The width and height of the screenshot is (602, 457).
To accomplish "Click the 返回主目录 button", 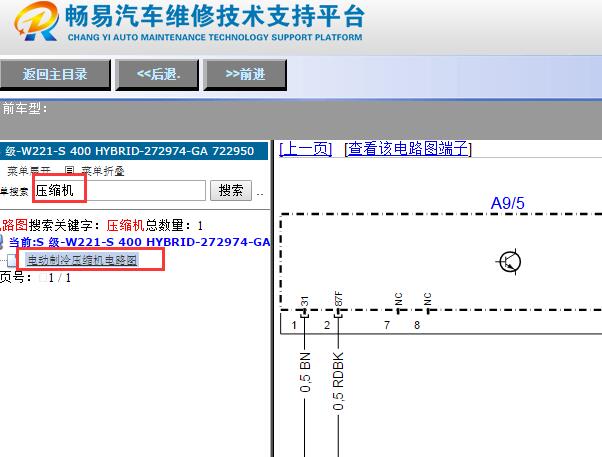I will pos(55,75).
